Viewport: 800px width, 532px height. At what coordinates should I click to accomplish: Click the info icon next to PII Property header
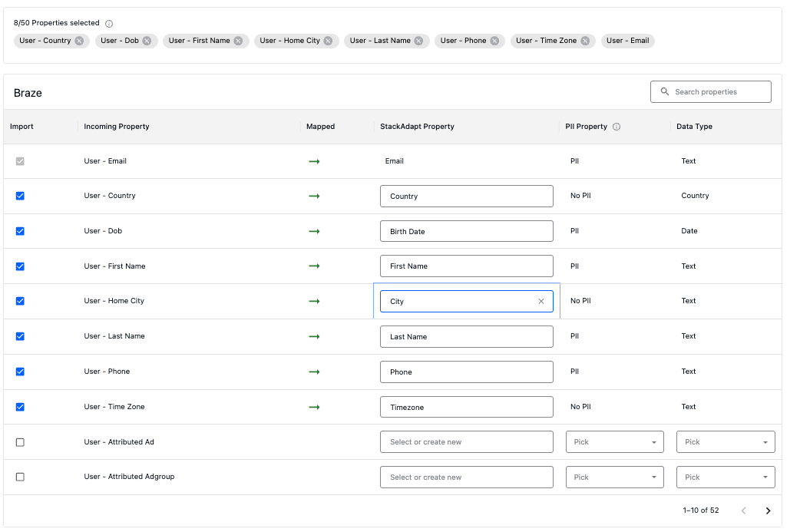[x=616, y=126]
